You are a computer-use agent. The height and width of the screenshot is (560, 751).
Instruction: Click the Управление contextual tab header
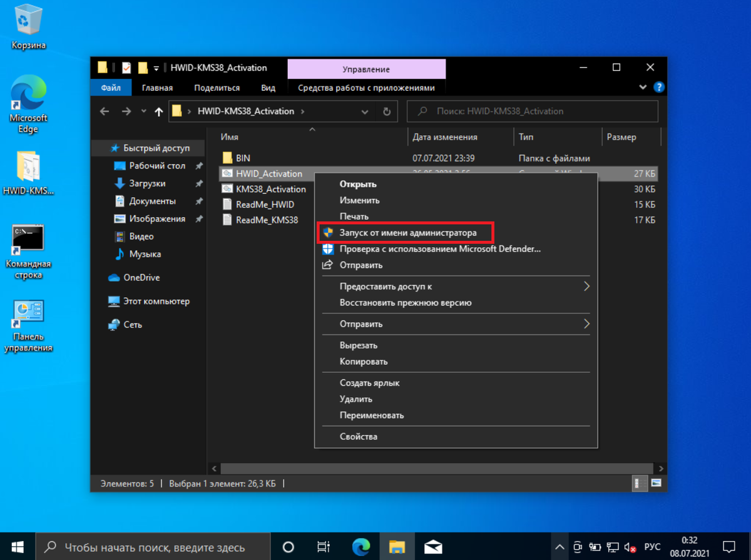coord(366,69)
